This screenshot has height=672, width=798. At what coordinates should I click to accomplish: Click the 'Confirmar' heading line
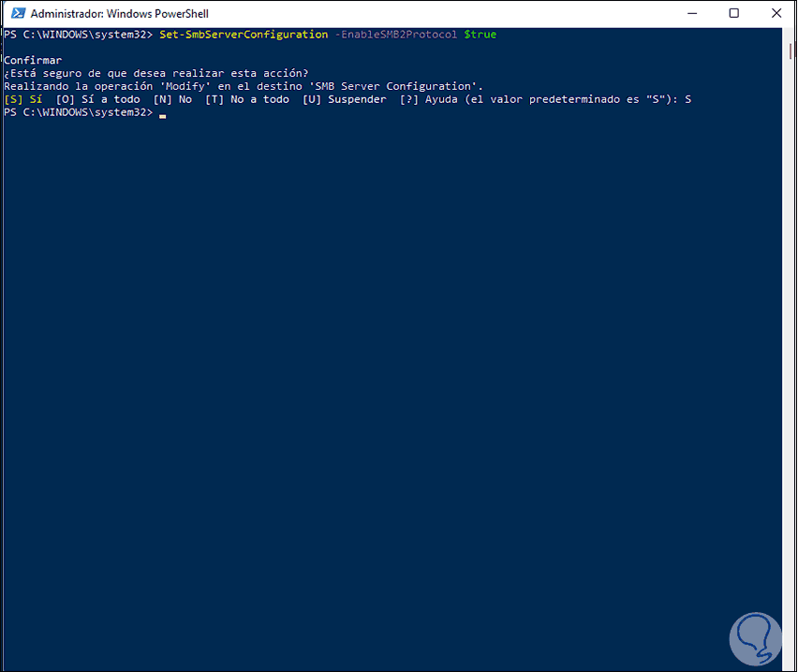point(33,61)
